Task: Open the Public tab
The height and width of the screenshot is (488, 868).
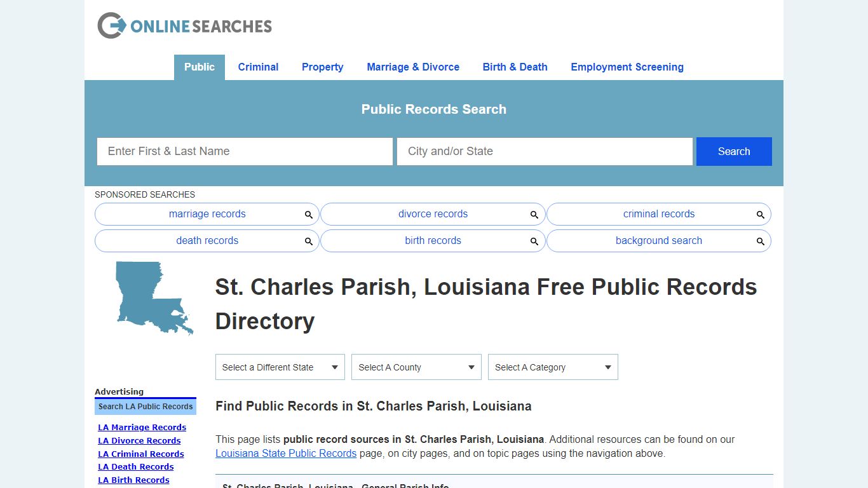Action: click(200, 67)
